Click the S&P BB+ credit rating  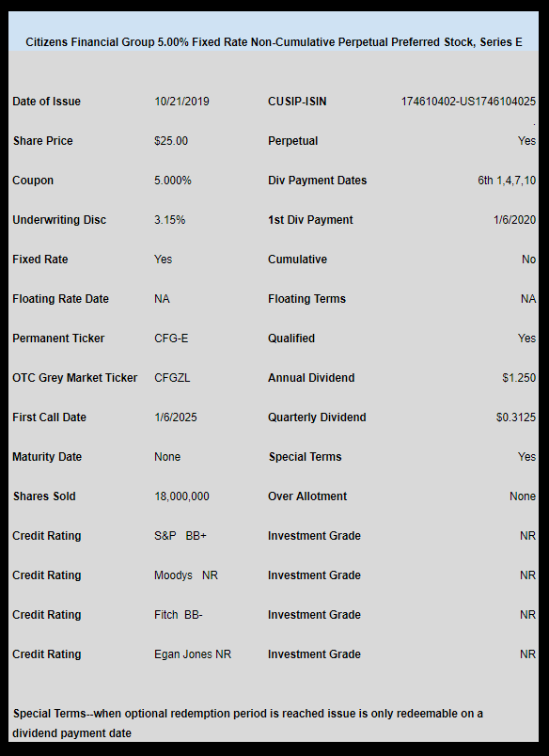(180, 536)
